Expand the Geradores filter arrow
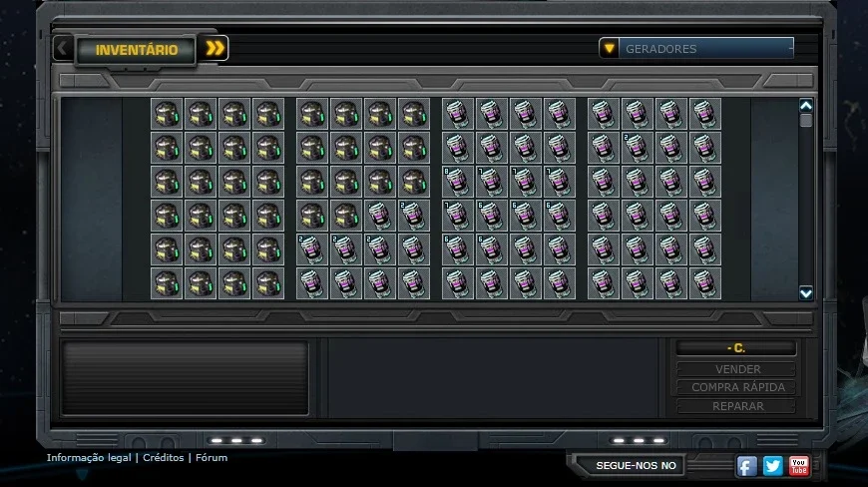The image size is (868, 487). [x=609, y=49]
